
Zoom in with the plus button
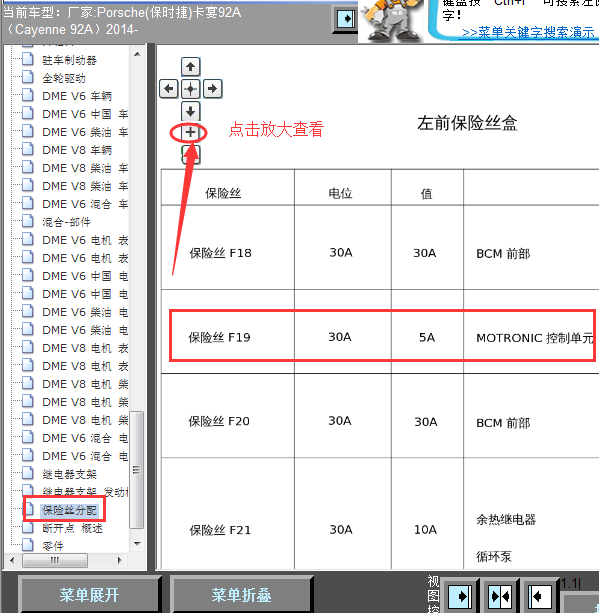[x=190, y=132]
